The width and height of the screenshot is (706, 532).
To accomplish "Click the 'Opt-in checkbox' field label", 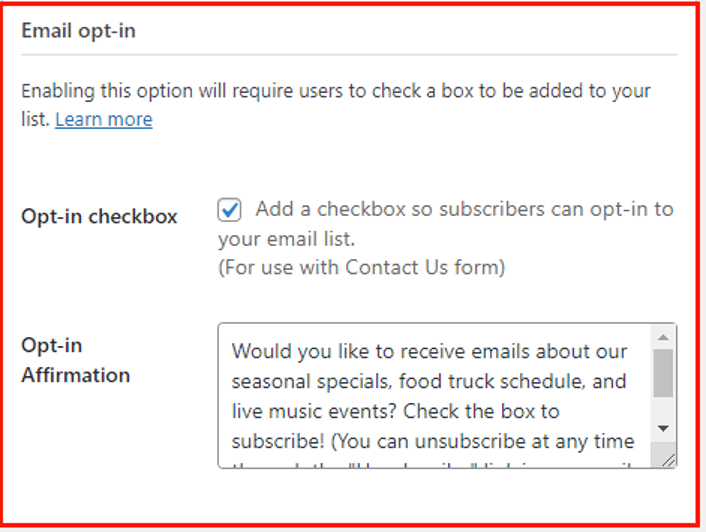I will pos(99,217).
